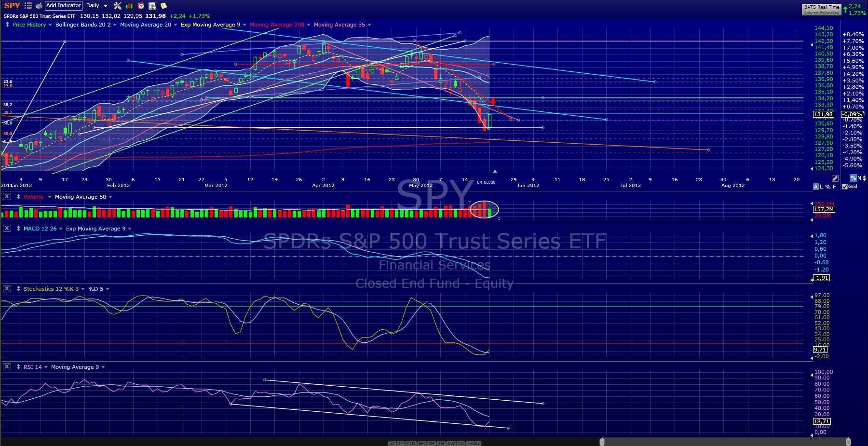868x446 pixels.
Task: Set chart range to 1W
Action: tap(451, 444)
